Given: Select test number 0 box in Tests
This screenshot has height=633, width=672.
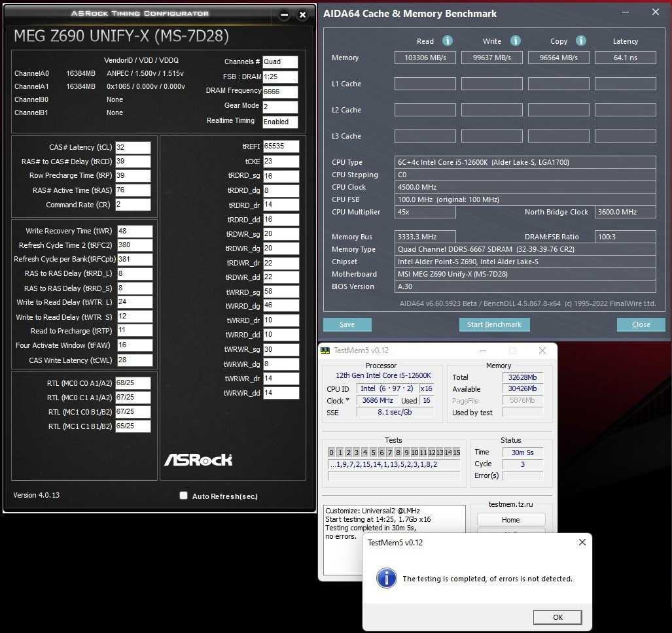Looking at the screenshot, I should click(332, 453).
